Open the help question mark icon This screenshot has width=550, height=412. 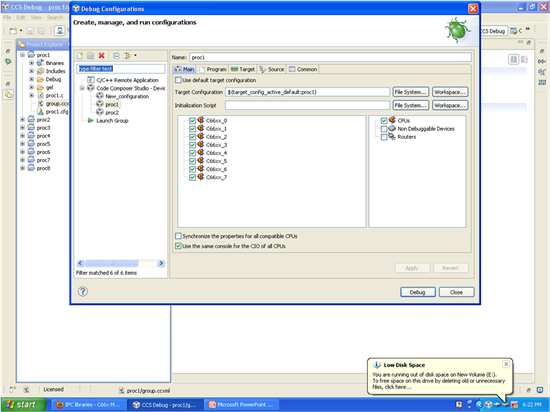point(83,291)
